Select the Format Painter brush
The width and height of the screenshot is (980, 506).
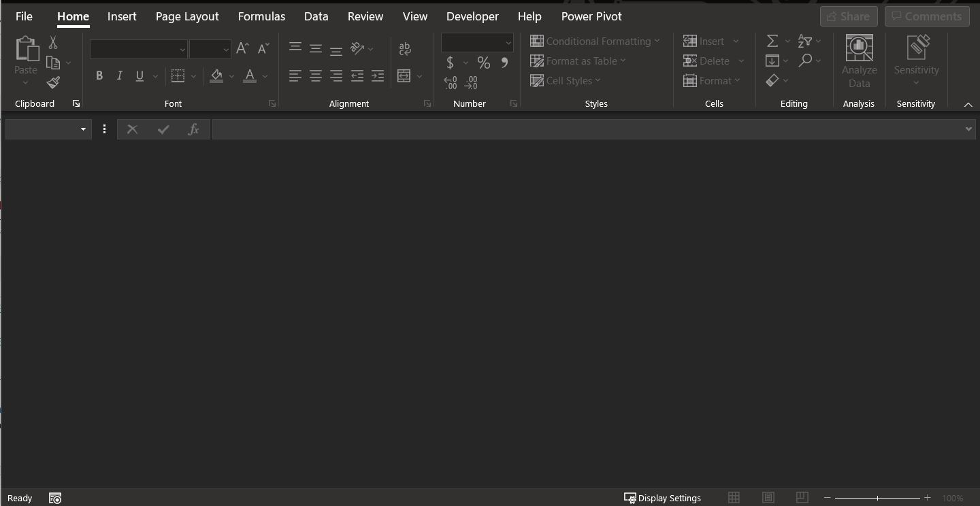[x=53, y=82]
